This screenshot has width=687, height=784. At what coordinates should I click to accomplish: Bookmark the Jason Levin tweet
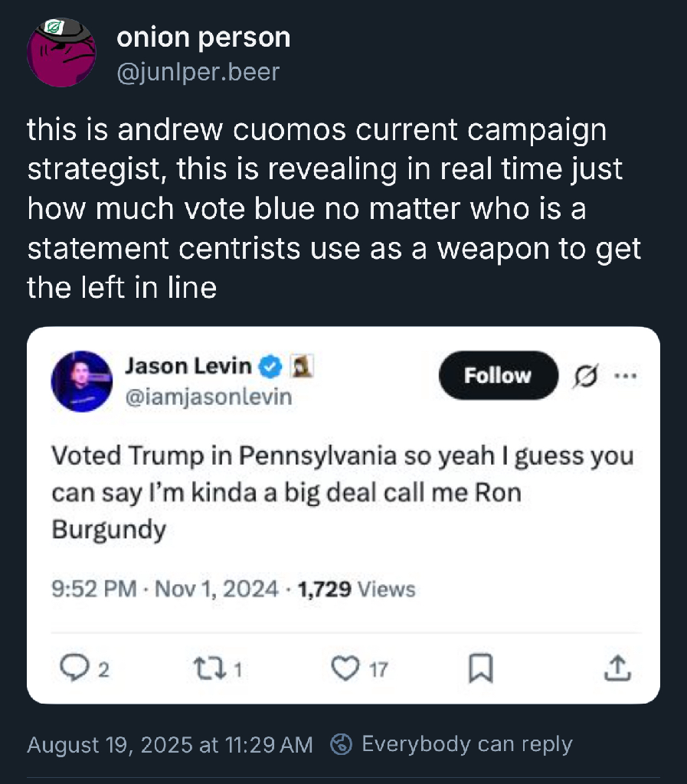(479, 669)
